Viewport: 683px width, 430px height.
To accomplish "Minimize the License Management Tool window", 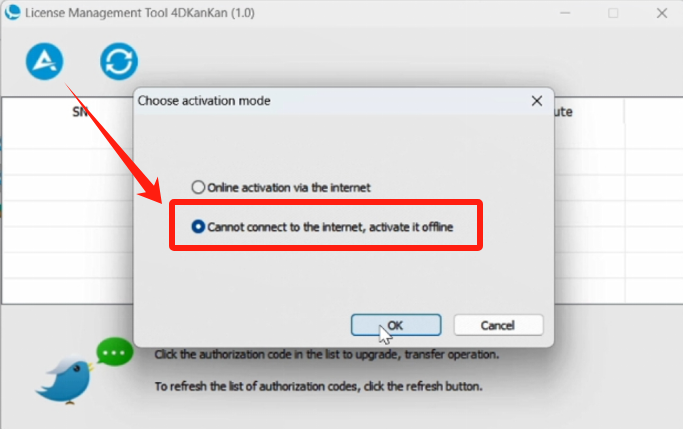I will (x=565, y=13).
